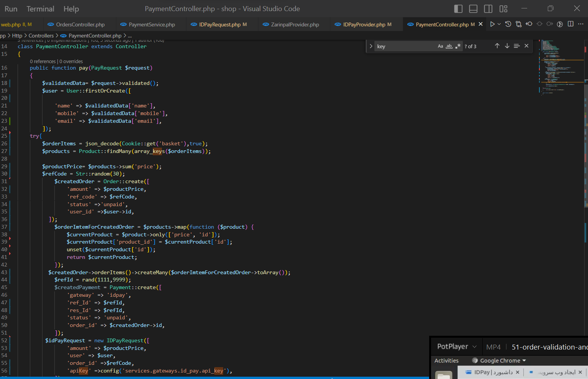The width and height of the screenshot is (588, 379).
Task: Close the second Persian Chrome tab
Action: 580,372
